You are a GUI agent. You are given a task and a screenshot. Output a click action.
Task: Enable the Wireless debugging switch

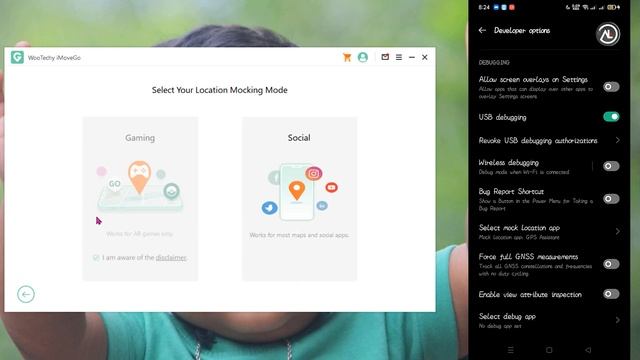(611, 166)
